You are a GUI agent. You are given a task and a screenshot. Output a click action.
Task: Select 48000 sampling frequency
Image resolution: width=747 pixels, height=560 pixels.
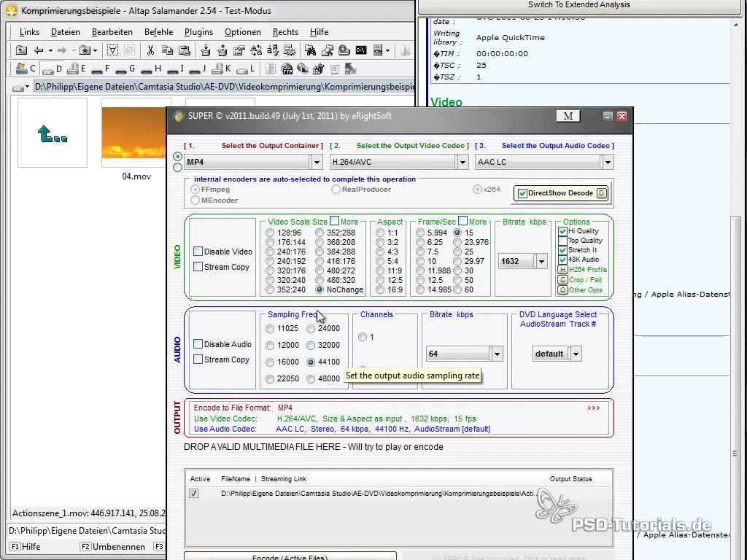pyautogui.click(x=311, y=379)
